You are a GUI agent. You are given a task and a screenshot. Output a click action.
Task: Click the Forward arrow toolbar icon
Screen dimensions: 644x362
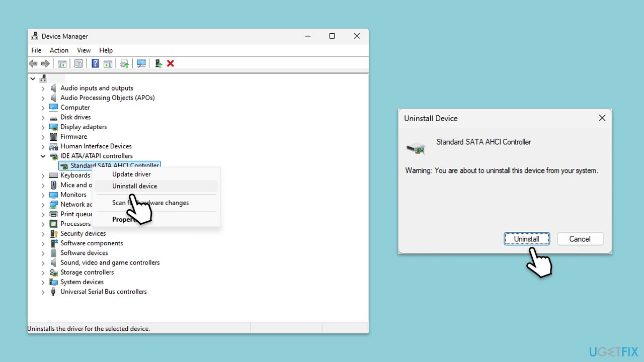[45, 63]
